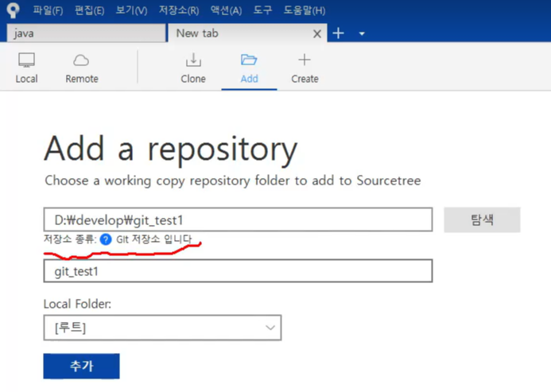This screenshot has width=551, height=392.
Task: Select the Create repository option
Action: point(305,68)
